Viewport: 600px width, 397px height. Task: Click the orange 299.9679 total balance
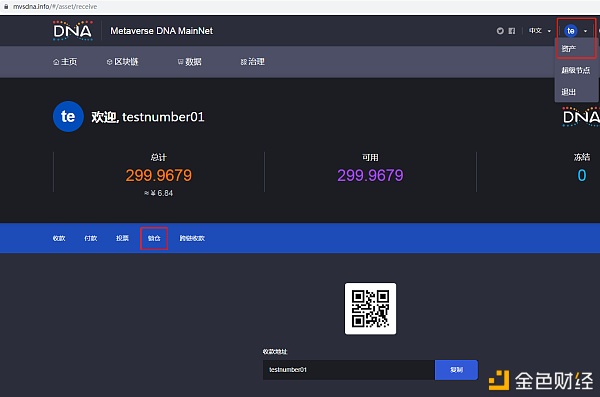[159, 175]
